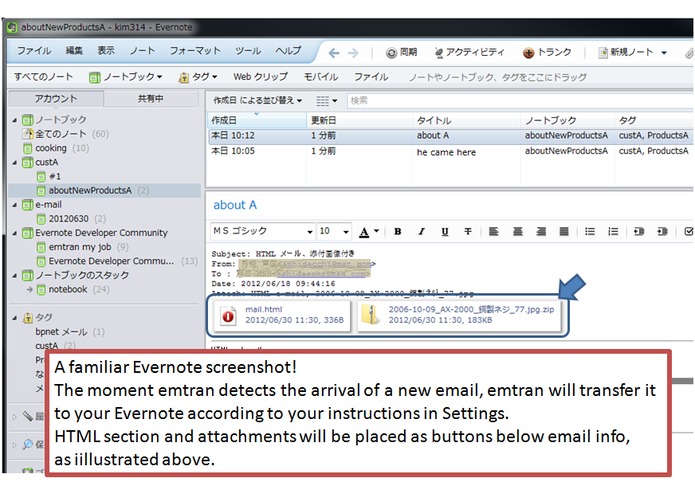
Task: Select the cooking notebook
Action: pos(51,148)
